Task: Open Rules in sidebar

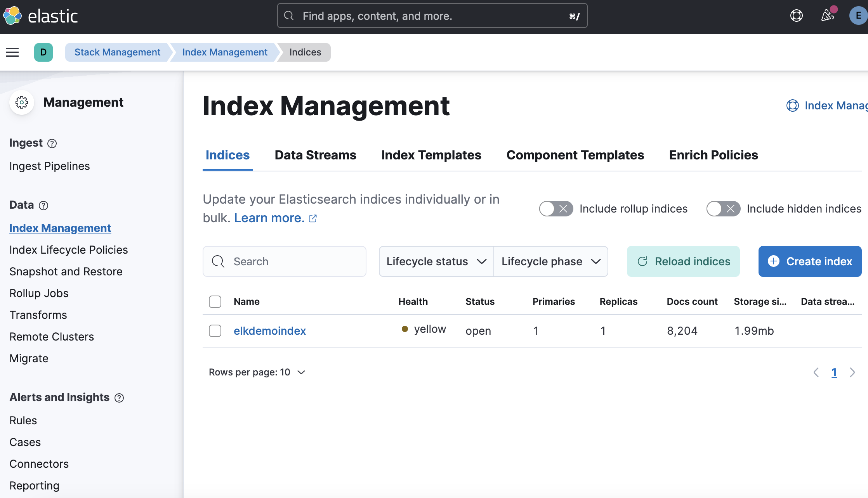Action: click(23, 420)
